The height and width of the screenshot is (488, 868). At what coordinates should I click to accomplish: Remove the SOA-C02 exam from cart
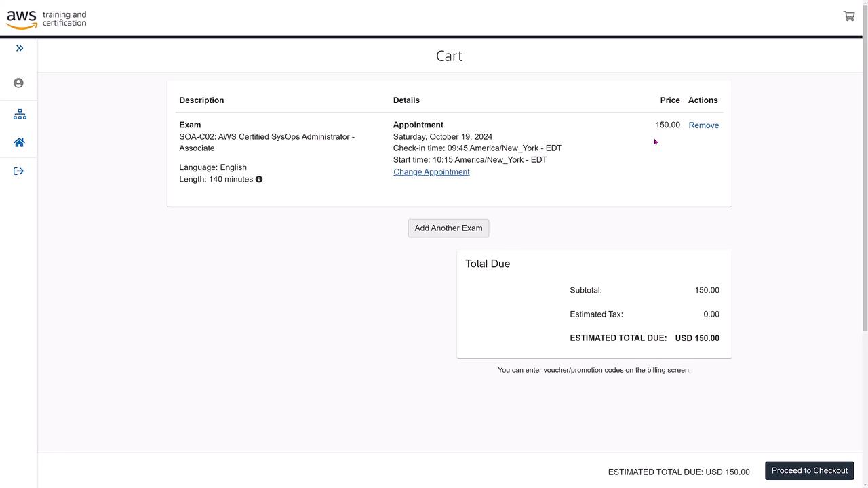[x=703, y=125]
